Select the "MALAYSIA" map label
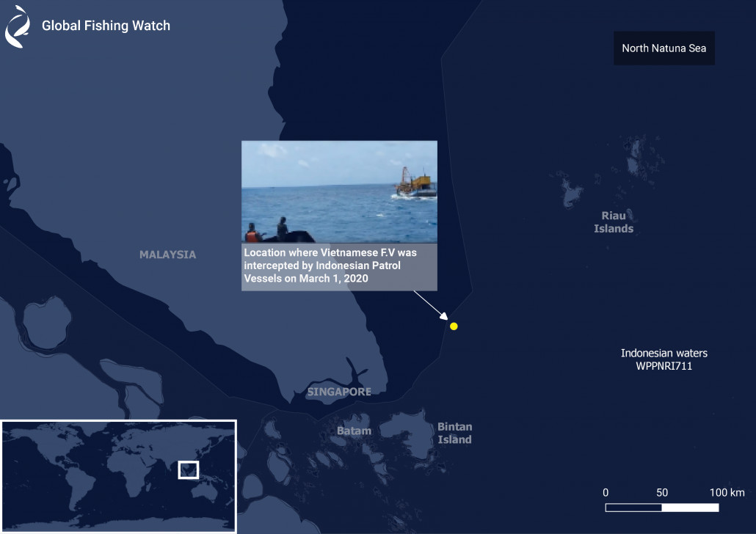 168,255
